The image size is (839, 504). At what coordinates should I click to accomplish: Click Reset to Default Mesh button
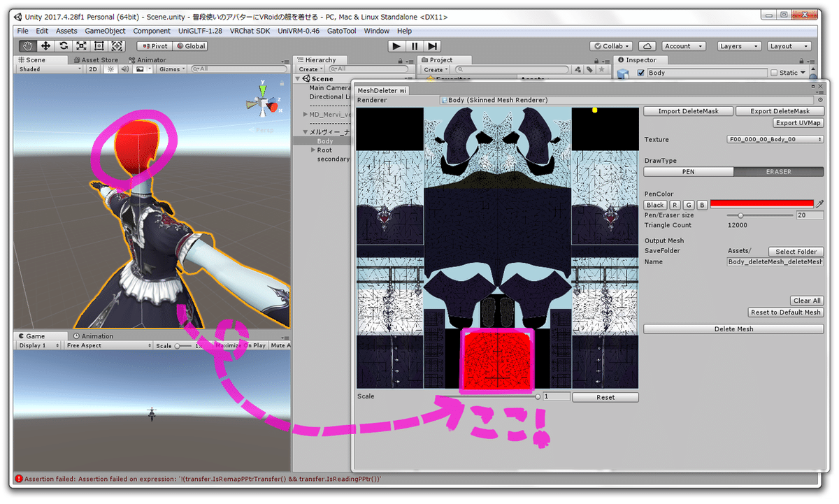[786, 312]
